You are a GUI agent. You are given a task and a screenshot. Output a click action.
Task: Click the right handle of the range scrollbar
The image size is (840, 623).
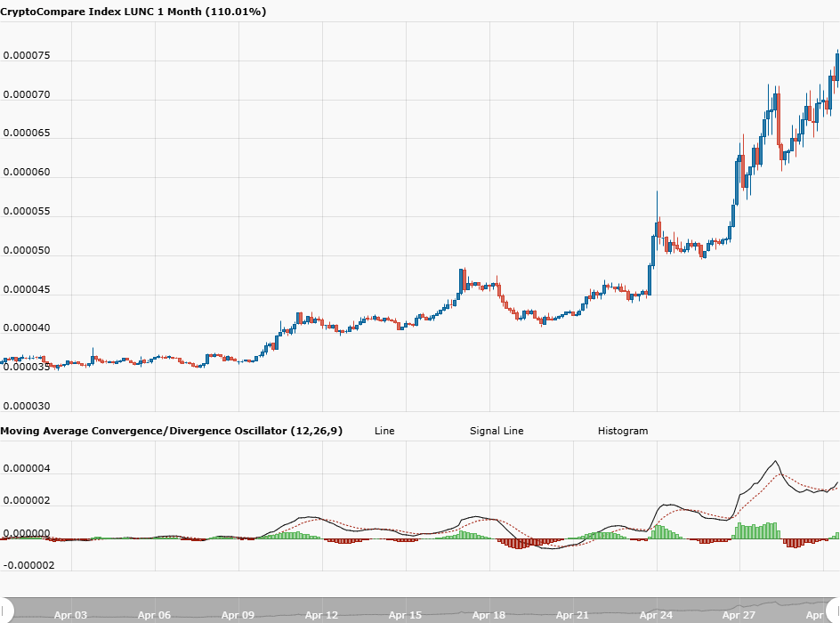point(835,611)
